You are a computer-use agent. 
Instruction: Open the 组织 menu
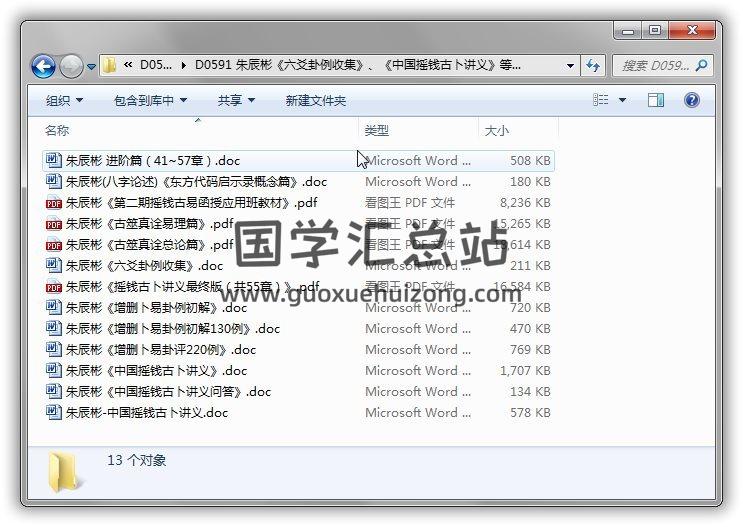[x=64, y=100]
